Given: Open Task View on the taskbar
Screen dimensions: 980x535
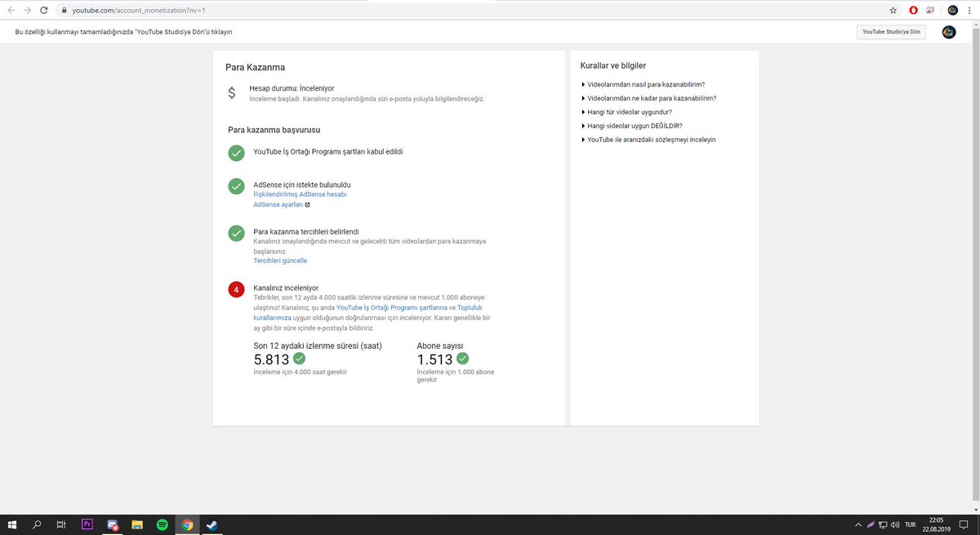Looking at the screenshot, I should (x=61, y=524).
